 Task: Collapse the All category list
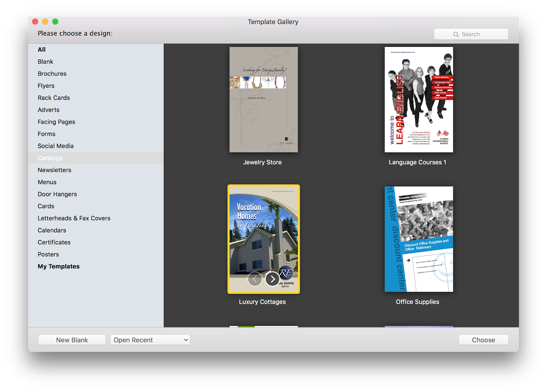(41, 49)
